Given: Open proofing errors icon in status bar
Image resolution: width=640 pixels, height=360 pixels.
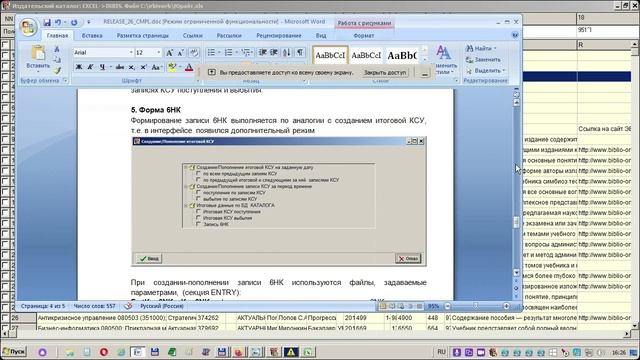Looking at the screenshot, I should click(x=128, y=306).
